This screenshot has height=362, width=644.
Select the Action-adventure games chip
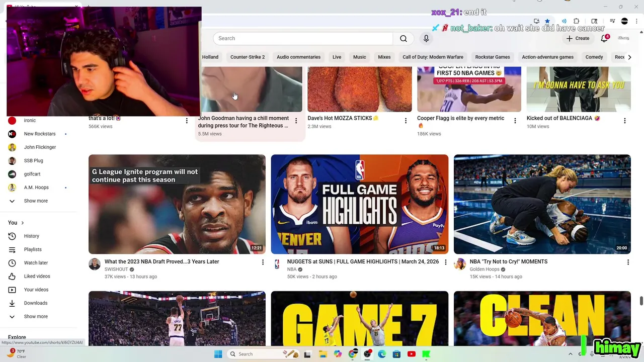[547, 57]
